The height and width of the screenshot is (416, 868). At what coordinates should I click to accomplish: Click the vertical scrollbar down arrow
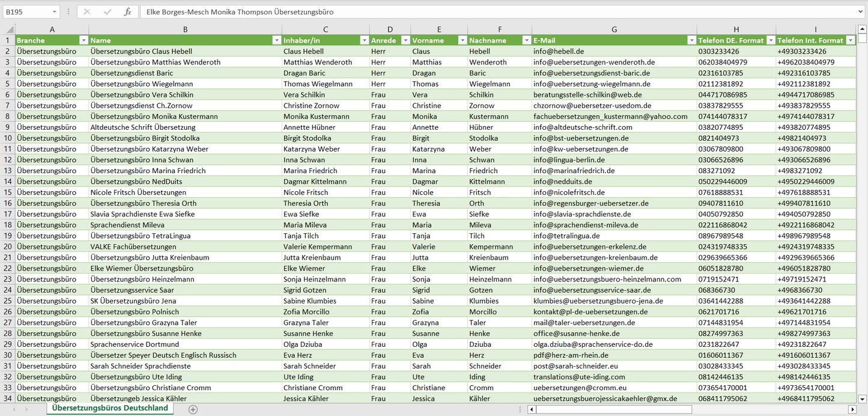pos(863,398)
